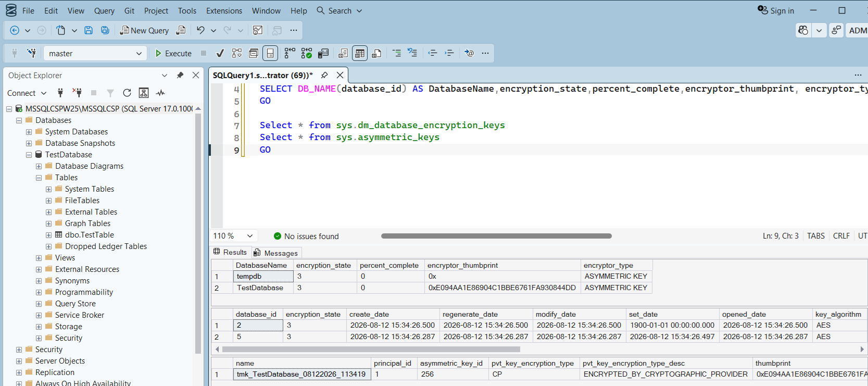868x386 pixels.
Task: Open the Query Options icon
Action: click(254, 53)
